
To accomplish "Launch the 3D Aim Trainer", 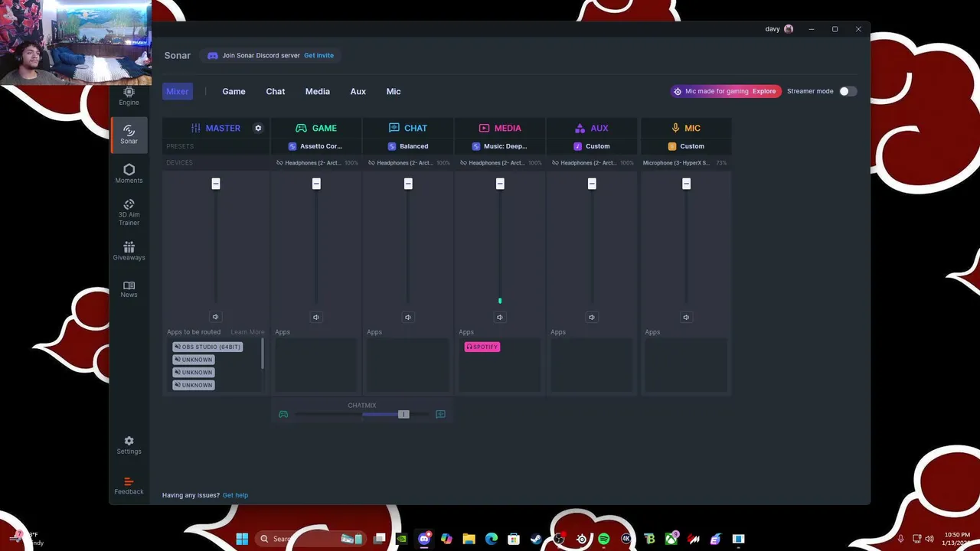I will [129, 212].
